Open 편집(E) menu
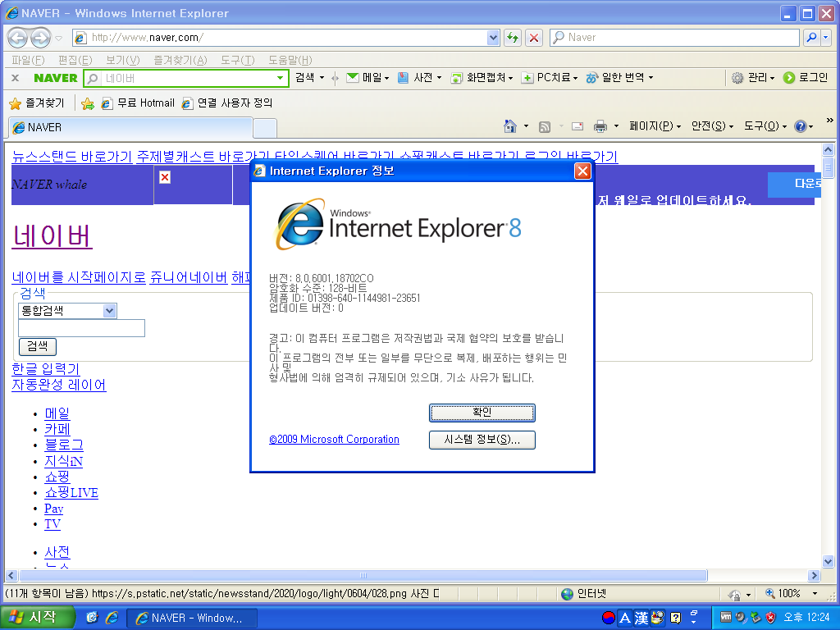Viewport: 840px width, 630px height. point(75,60)
